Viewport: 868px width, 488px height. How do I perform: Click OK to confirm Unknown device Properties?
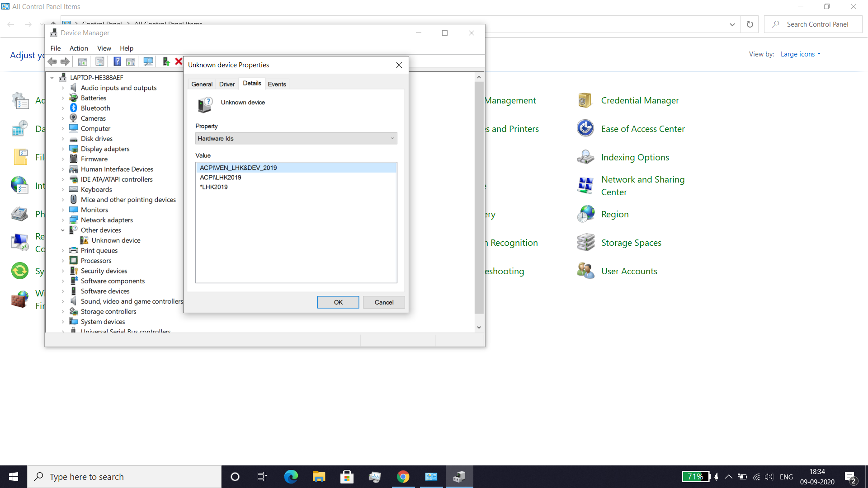(x=338, y=302)
